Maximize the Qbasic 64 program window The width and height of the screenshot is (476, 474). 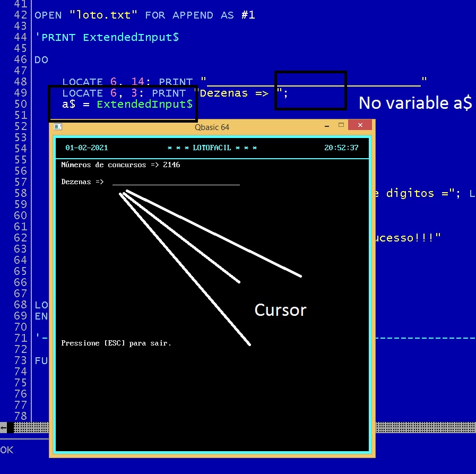click(x=341, y=126)
